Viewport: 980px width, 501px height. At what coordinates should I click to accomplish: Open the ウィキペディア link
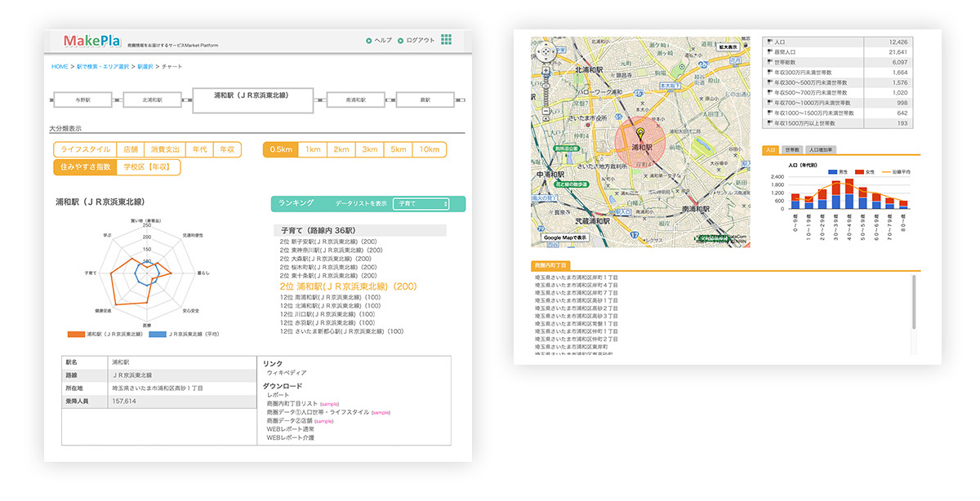tap(288, 372)
